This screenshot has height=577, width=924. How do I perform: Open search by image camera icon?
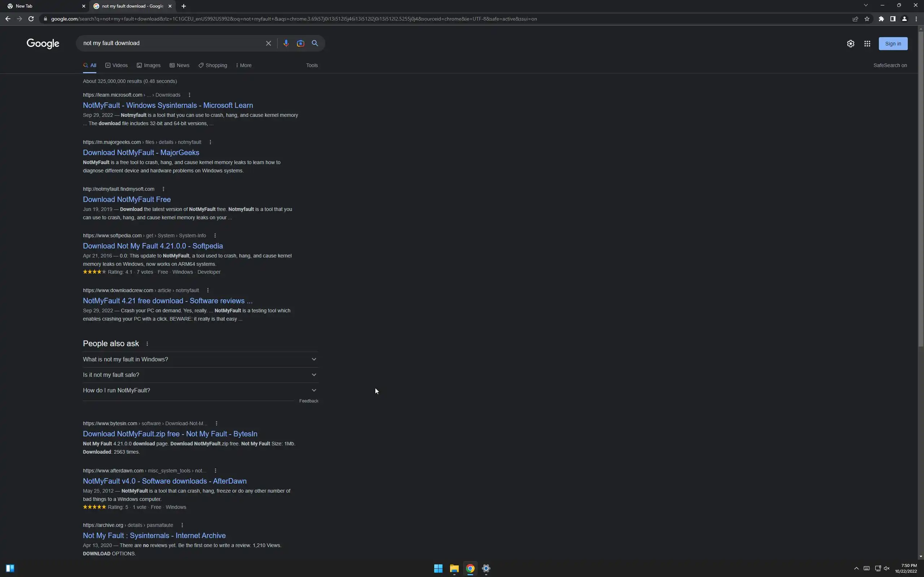pos(301,44)
